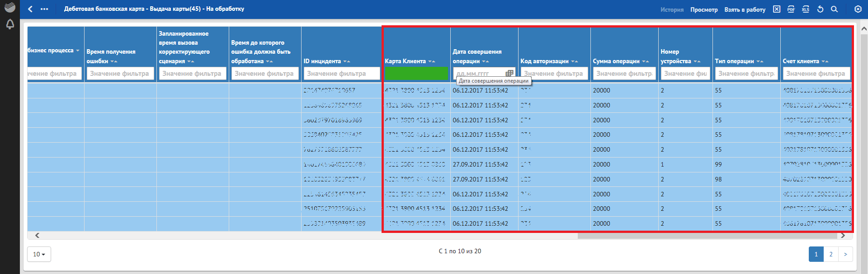Click "Взять в работу" button
868x274 pixels.
coord(745,9)
